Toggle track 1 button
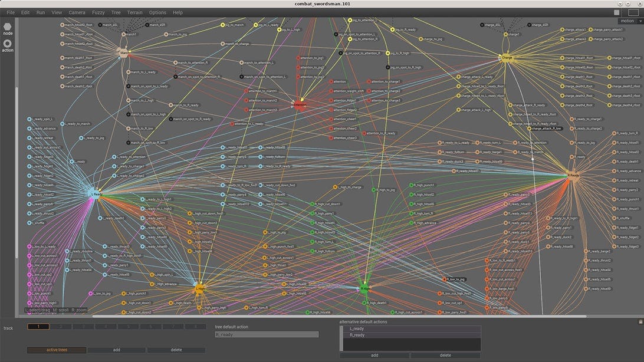 point(38,327)
